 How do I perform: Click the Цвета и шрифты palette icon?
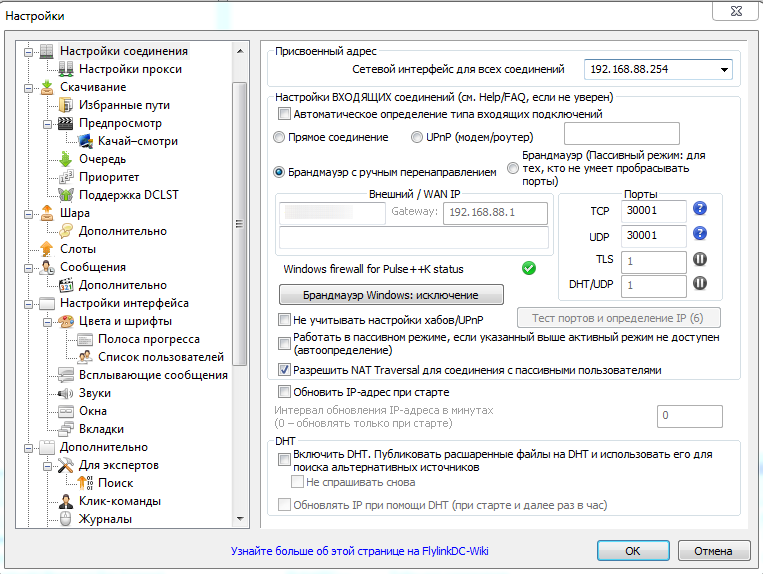66,321
